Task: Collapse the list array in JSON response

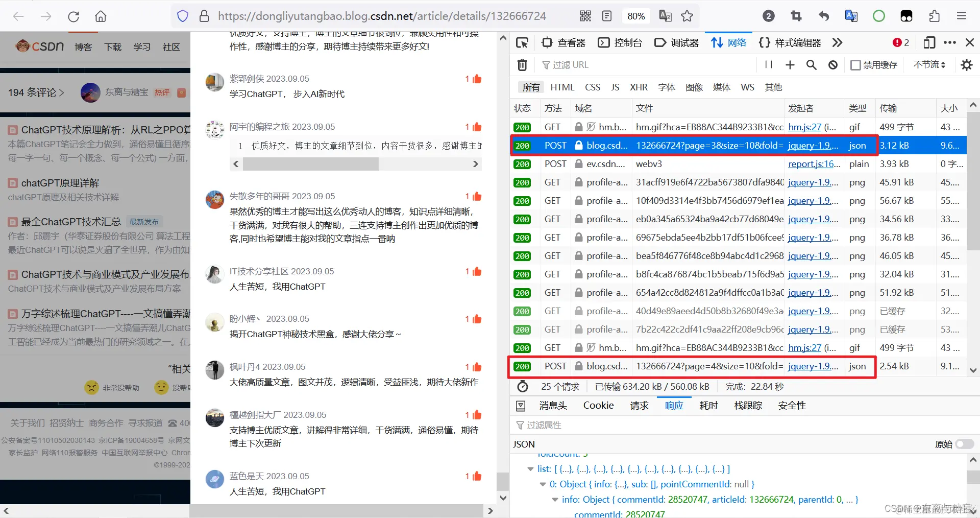Action: tap(531, 469)
